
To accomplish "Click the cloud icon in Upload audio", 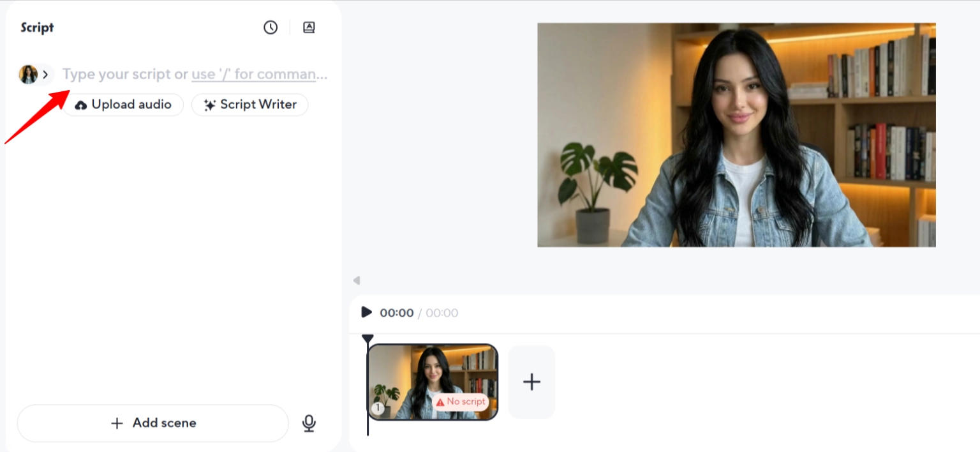I will (81, 105).
